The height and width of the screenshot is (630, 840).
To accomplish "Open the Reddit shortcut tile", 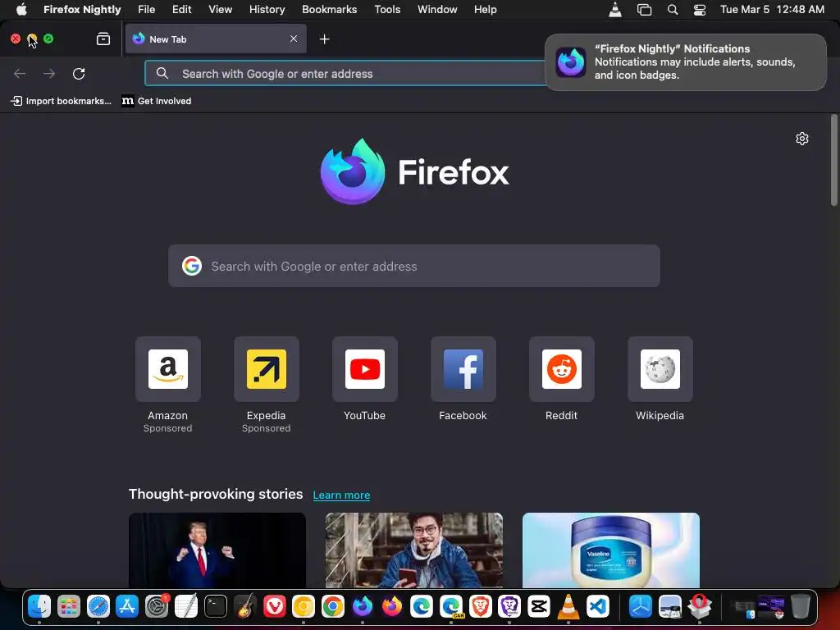I will [x=561, y=369].
